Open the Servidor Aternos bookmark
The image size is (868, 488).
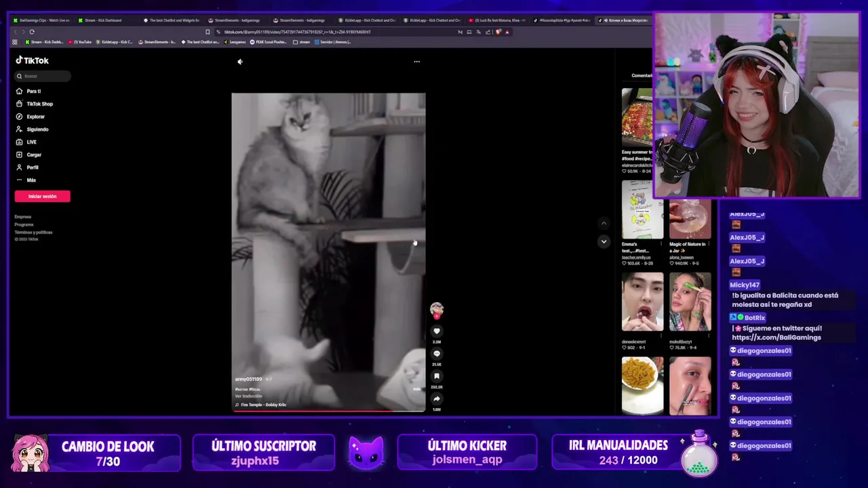[334, 42]
